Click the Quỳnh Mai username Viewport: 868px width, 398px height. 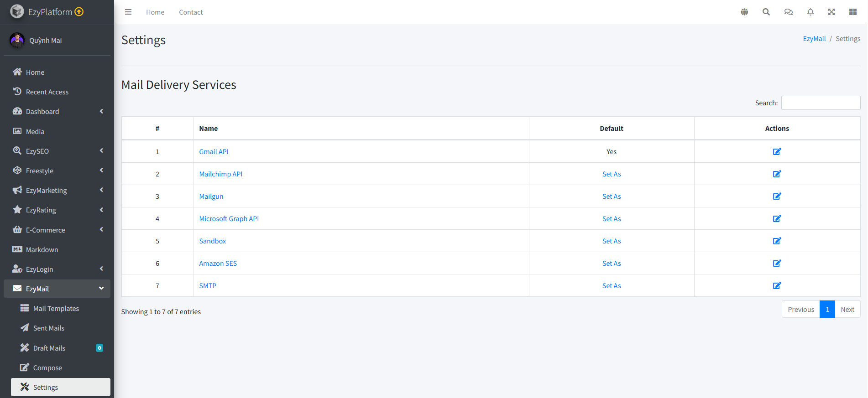click(46, 41)
